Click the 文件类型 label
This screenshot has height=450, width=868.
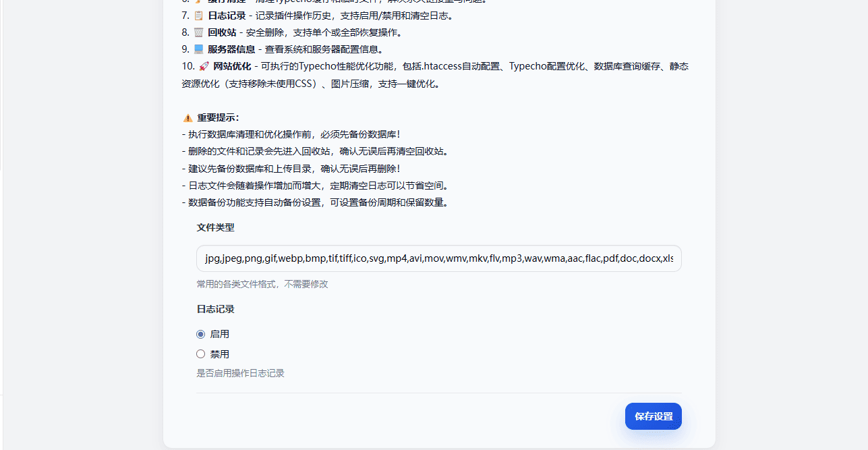215,227
